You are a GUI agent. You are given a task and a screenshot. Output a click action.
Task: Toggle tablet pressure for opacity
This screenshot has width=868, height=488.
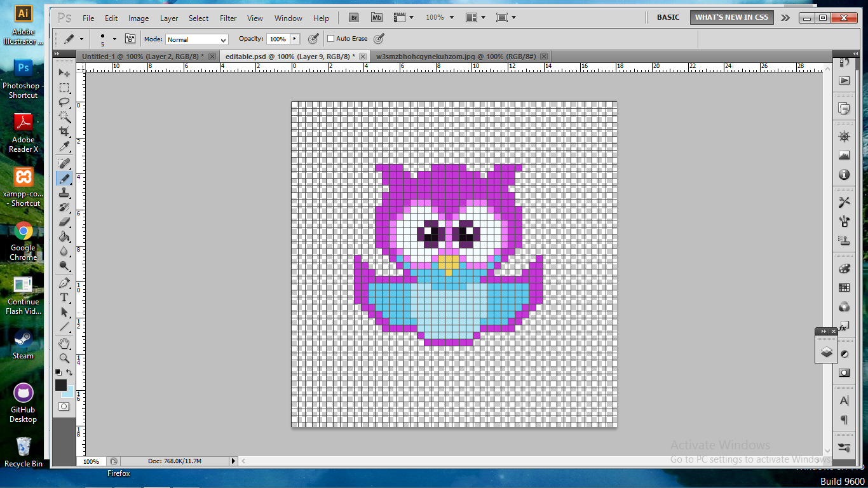point(313,39)
